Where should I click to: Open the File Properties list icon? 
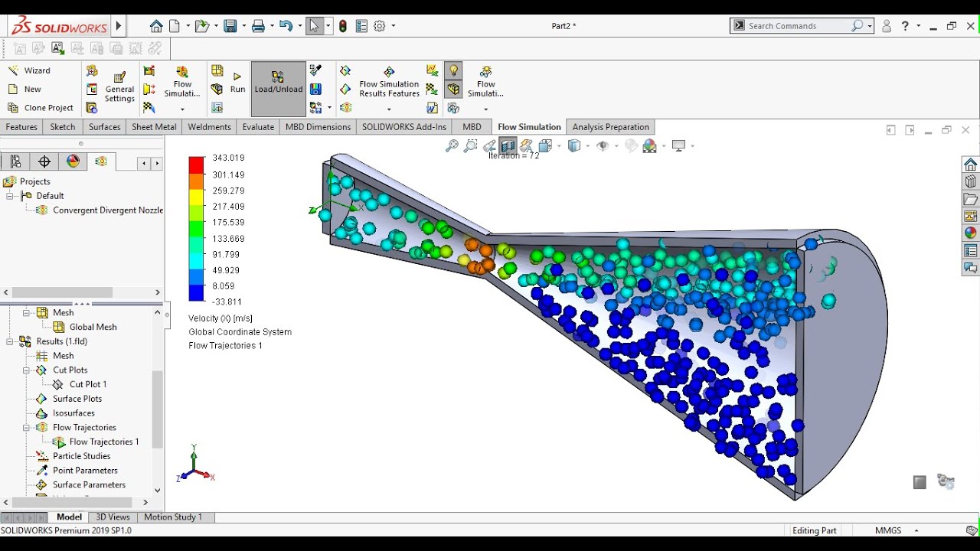(x=361, y=26)
